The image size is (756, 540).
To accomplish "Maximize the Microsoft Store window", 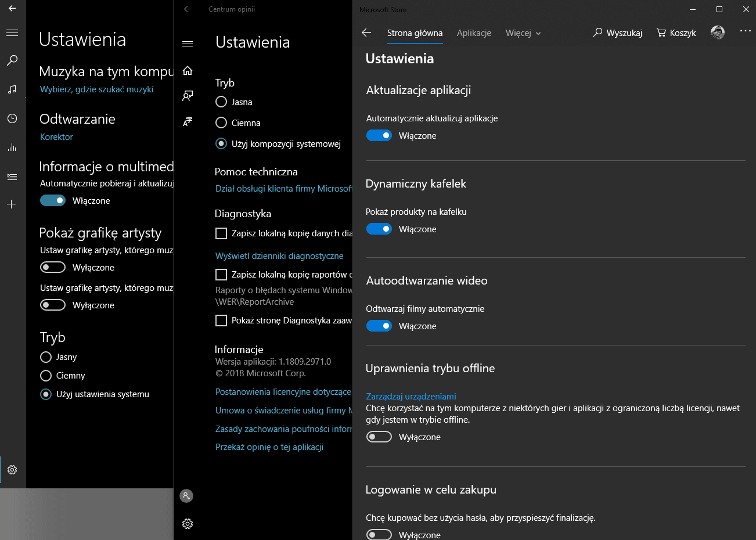I will point(719,9).
